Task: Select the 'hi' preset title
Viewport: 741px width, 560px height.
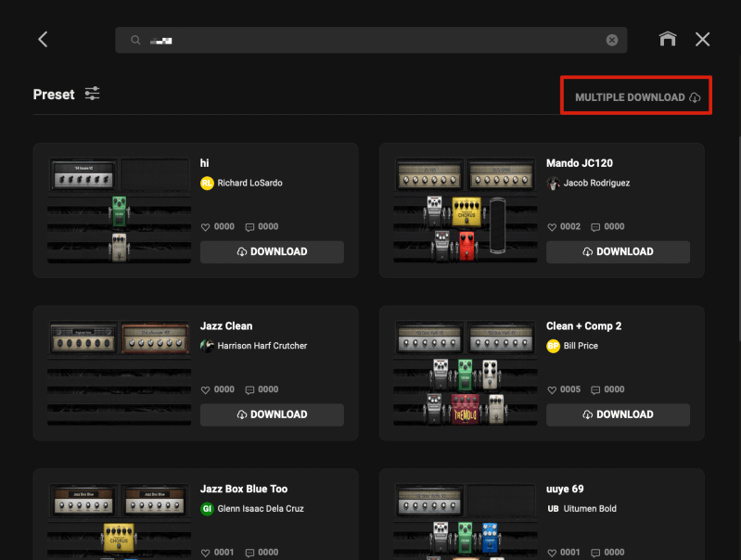Action: [204, 163]
